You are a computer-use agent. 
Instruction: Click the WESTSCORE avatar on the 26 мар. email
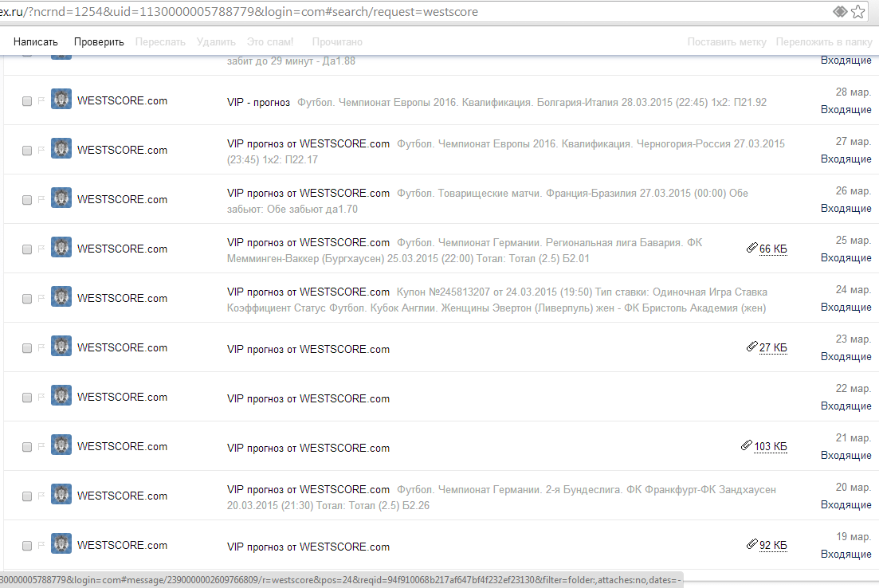61,199
